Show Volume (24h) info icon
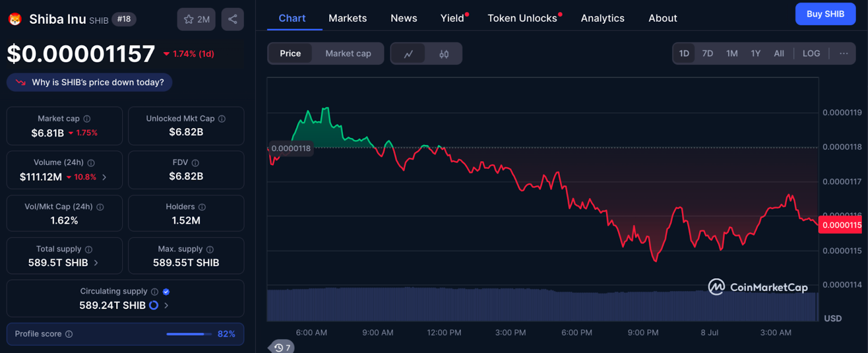 (91, 163)
